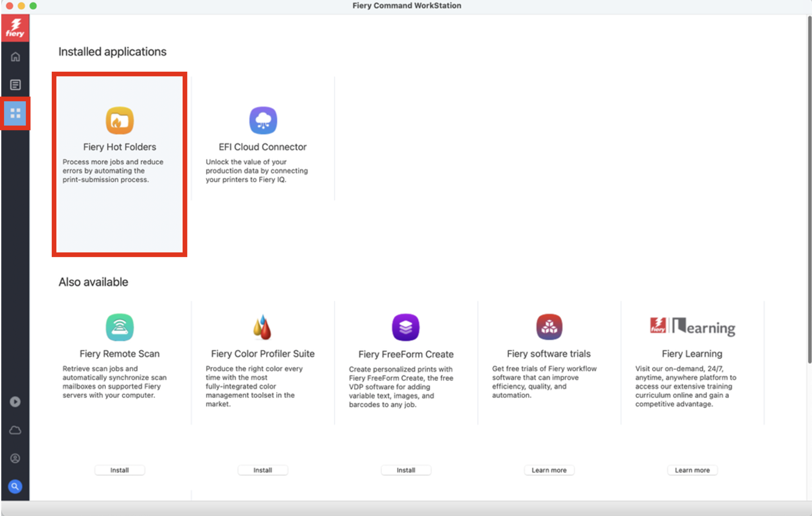Install Fiery Remote Scan
This screenshot has width=812, height=516.
tap(120, 470)
